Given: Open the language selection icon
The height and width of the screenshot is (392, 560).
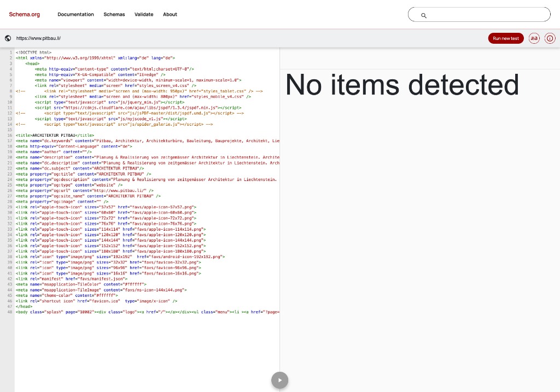Looking at the screenshot, I should [534, 38].
